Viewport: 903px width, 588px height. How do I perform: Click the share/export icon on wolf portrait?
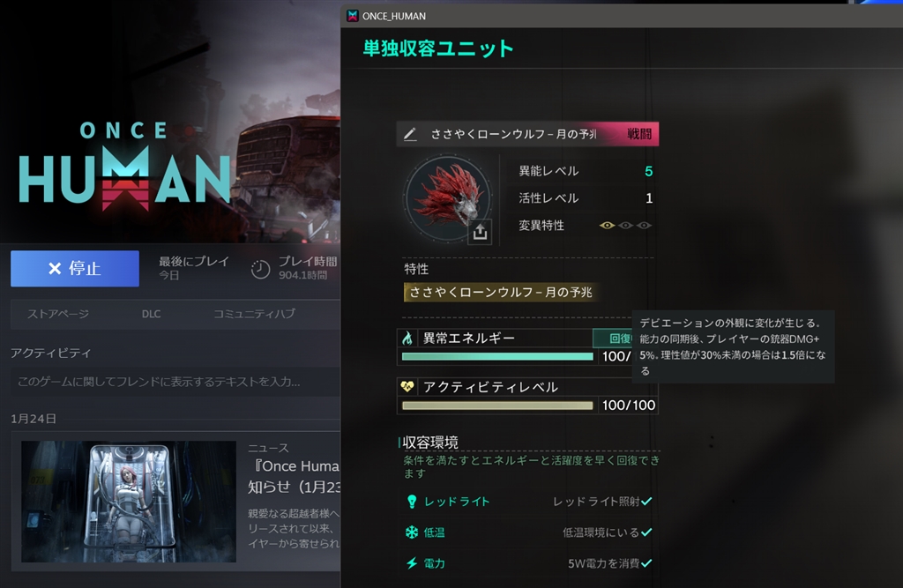[480, 232]
